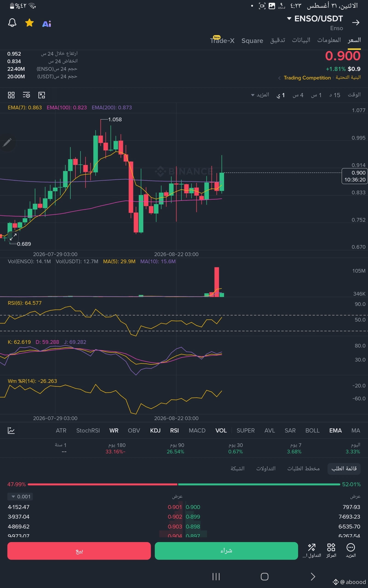The image size is (368, 588).
Task: Tap the Android back navigation button
Action: [x=313, y=577]
